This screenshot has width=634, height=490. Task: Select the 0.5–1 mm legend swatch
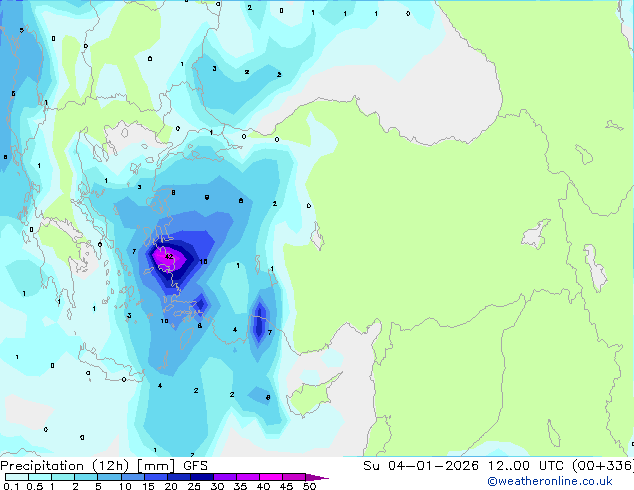[40, 477]
